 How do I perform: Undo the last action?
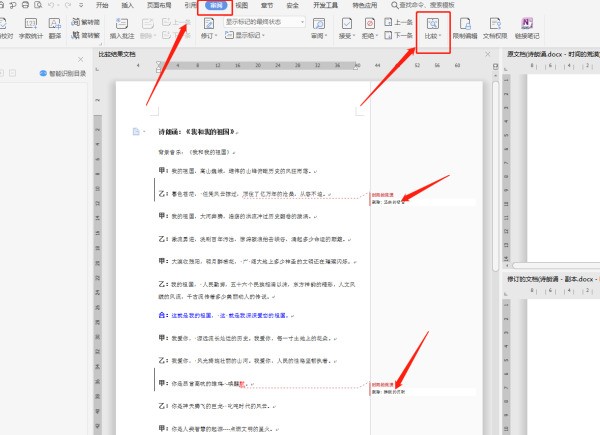[x=51, y=5]
